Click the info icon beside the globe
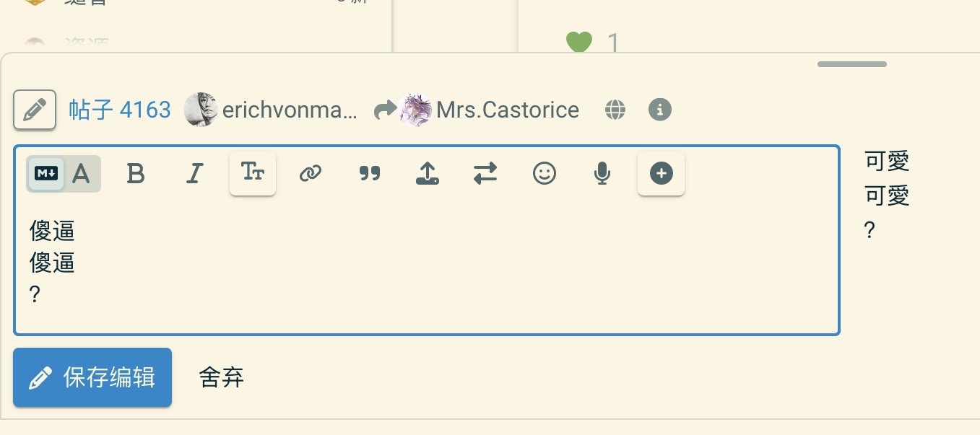 click(x=660, y=110)
